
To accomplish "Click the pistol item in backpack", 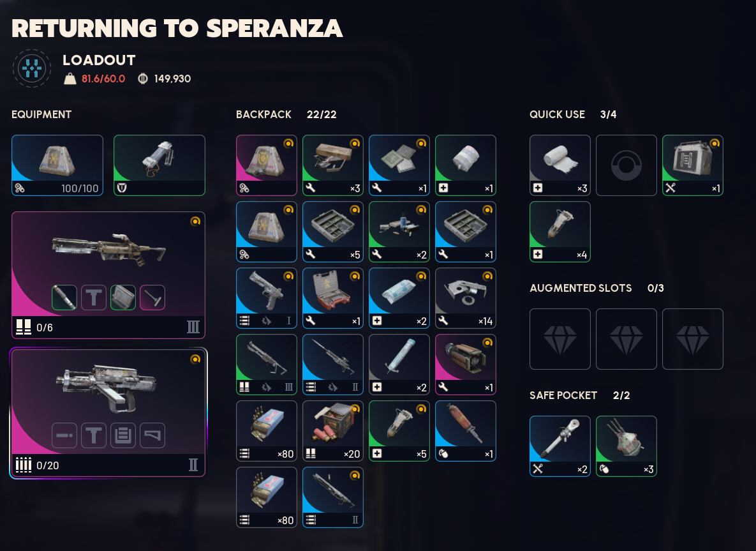I will tap(267, 298).
